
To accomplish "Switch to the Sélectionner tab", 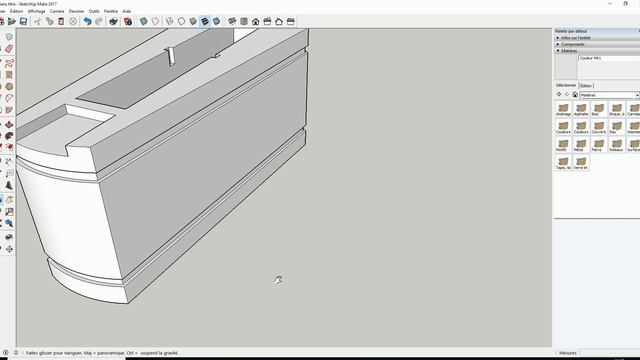I will [x=566, y=85].
